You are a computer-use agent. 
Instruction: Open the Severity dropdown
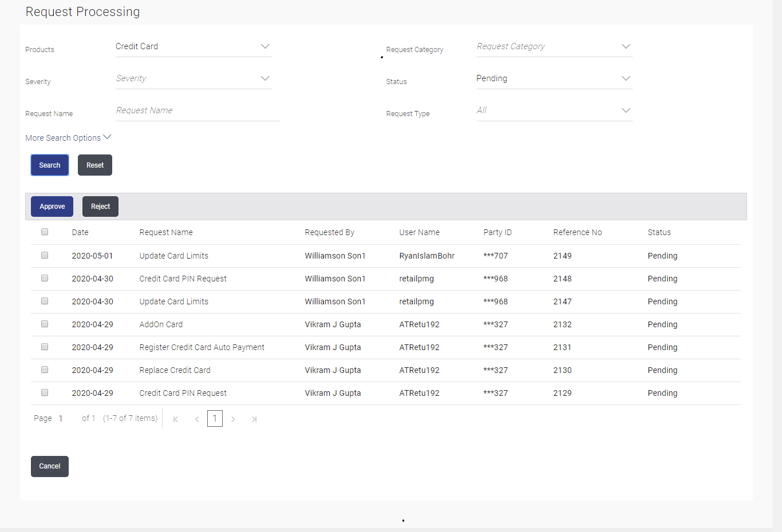coord(193,78)
